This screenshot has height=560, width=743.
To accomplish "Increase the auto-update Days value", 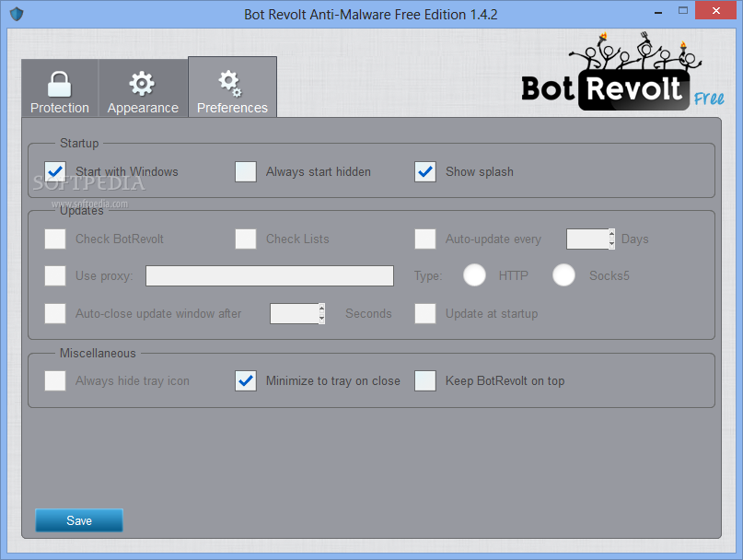I will coord(611,234).
